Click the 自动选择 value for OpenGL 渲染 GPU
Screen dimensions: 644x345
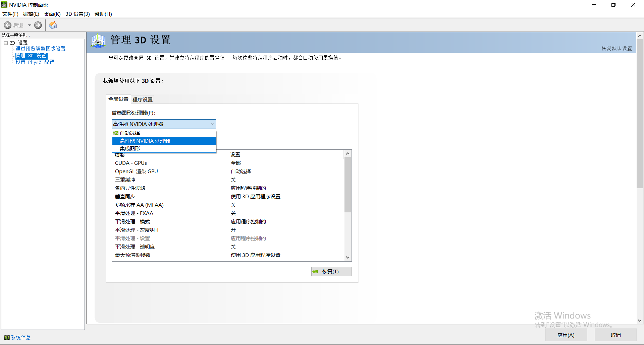tap(241, 171)
